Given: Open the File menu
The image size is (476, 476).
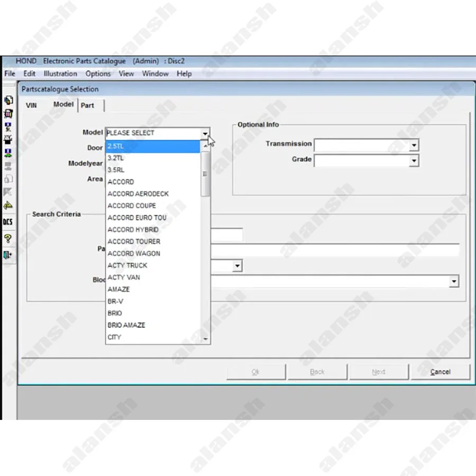Looking at the screenshot, I should click(x=10, y=74).
